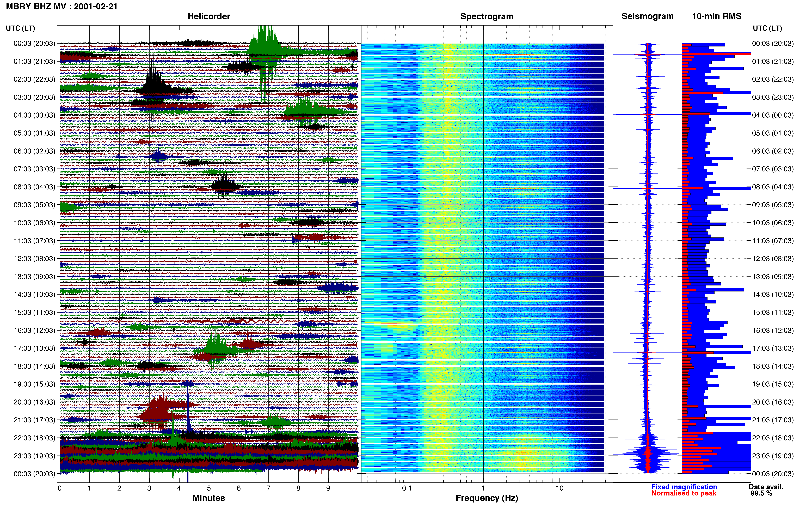Screen dimensions: 812x508
Task: Click the '99.5 %' data availability value
Action: [x=761, y=493]
